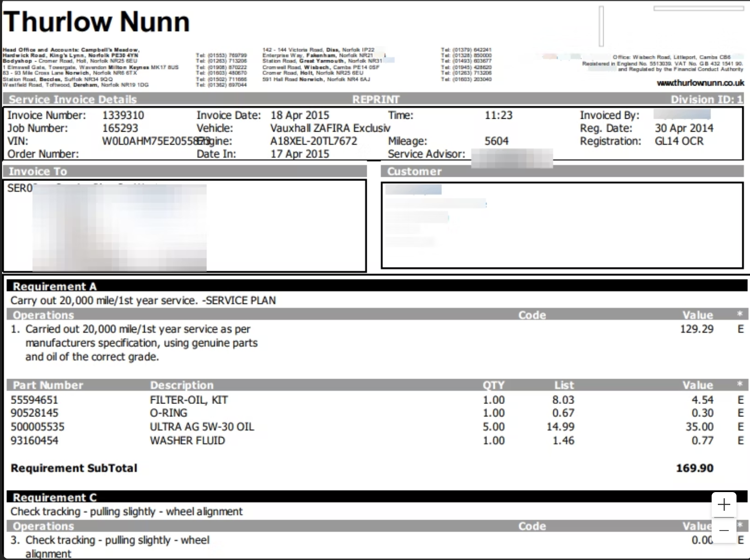
Task: Click value 0.77 for washer fluid
Action: pos(702,440)
